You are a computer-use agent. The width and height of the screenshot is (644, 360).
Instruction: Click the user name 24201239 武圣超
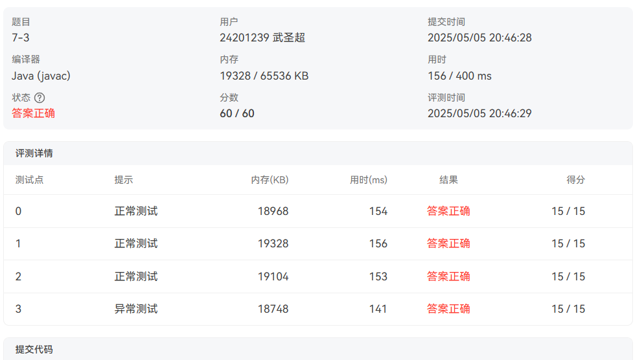(262, 38)
